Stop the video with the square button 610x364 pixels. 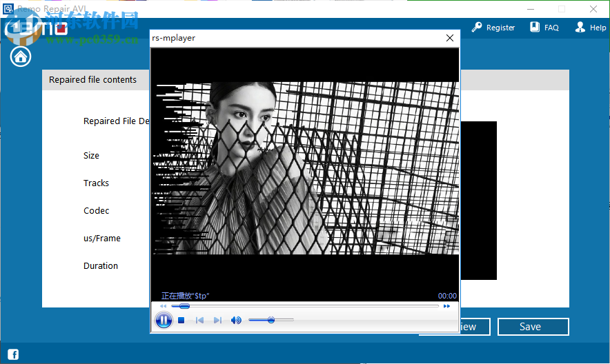(181, 321)
